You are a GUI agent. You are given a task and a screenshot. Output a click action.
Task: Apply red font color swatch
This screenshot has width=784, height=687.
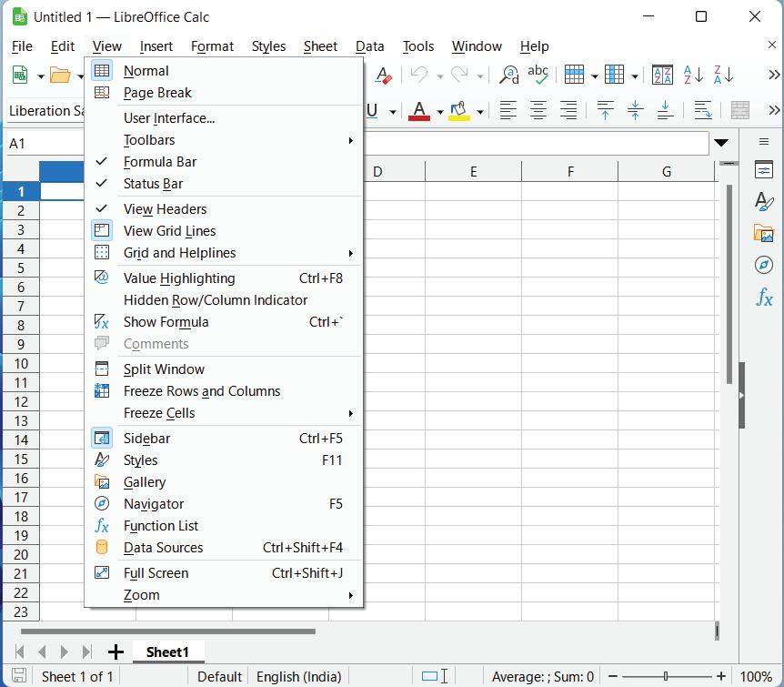pyautogui.click(x=419, y=110)
